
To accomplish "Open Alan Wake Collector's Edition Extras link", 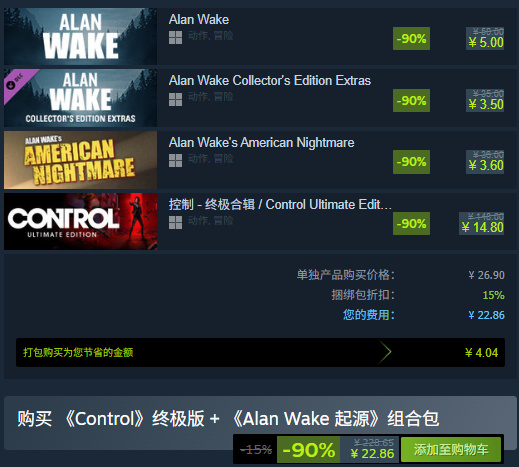I will [270, 81].
